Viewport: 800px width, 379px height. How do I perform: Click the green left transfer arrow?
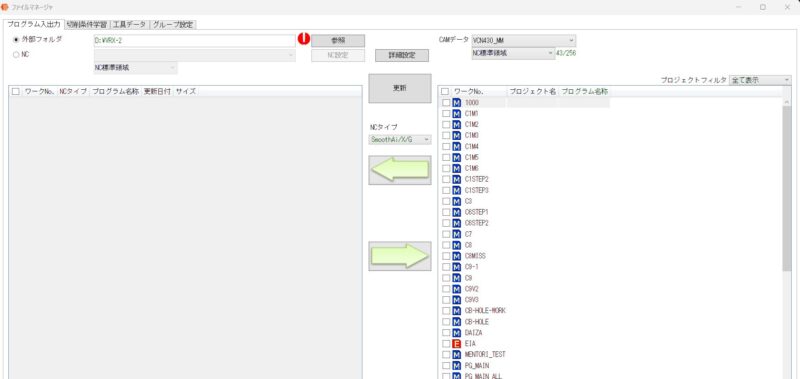(x=400, y=170)
